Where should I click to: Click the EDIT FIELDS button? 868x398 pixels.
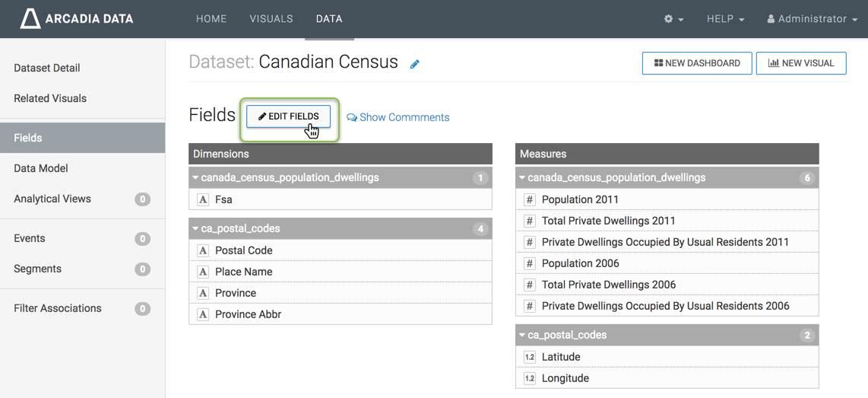tap(288, 116)
